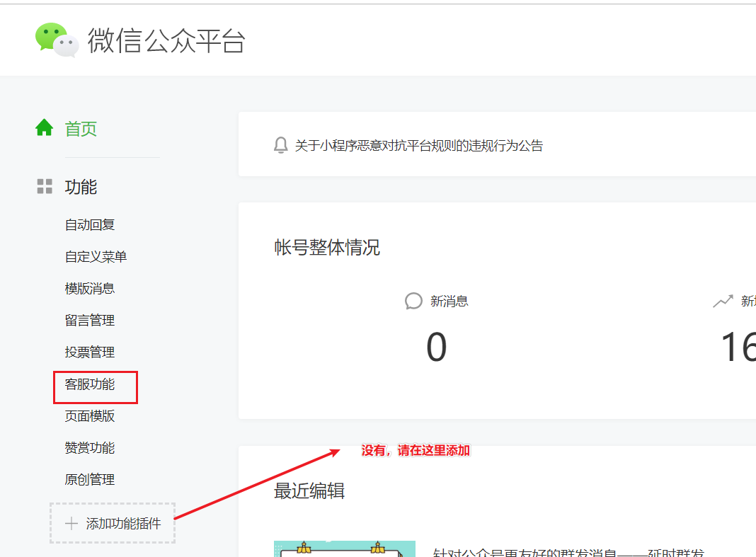The width and height of the screenshot is (756, 557).
Task: Click the 最近编辑 heading
Action: click(309, 491)
